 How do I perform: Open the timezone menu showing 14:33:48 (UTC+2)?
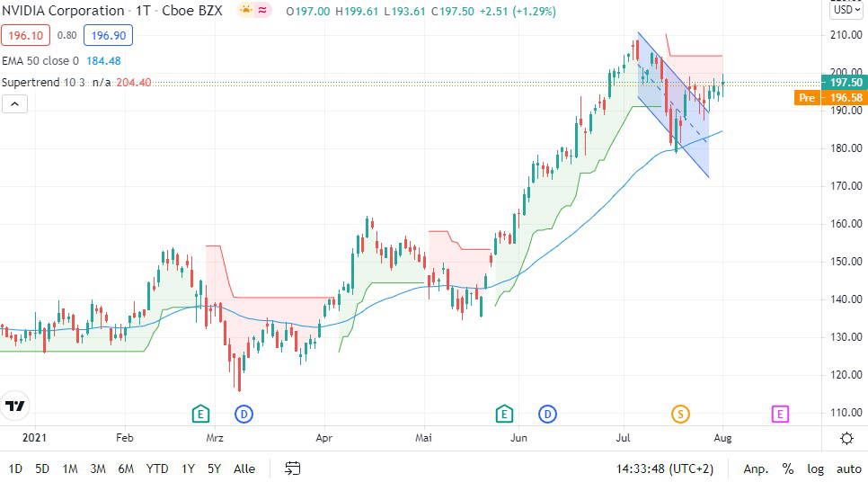[664, 469]
